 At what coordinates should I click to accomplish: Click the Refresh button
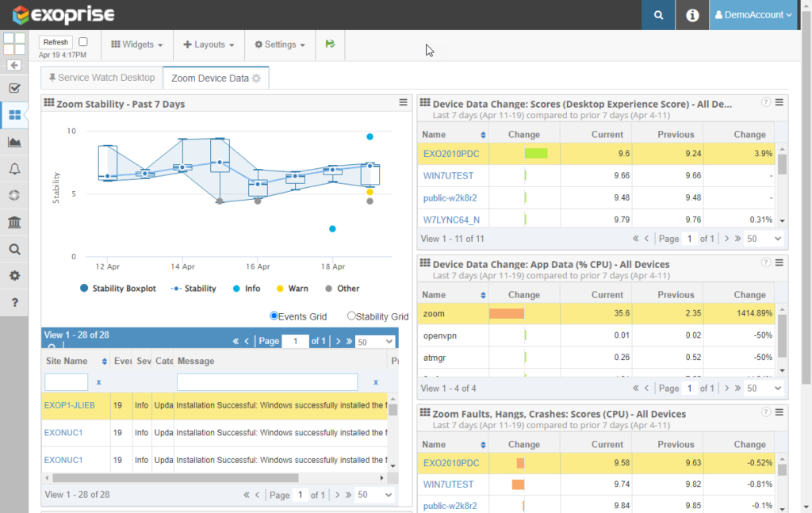point(55,41)
